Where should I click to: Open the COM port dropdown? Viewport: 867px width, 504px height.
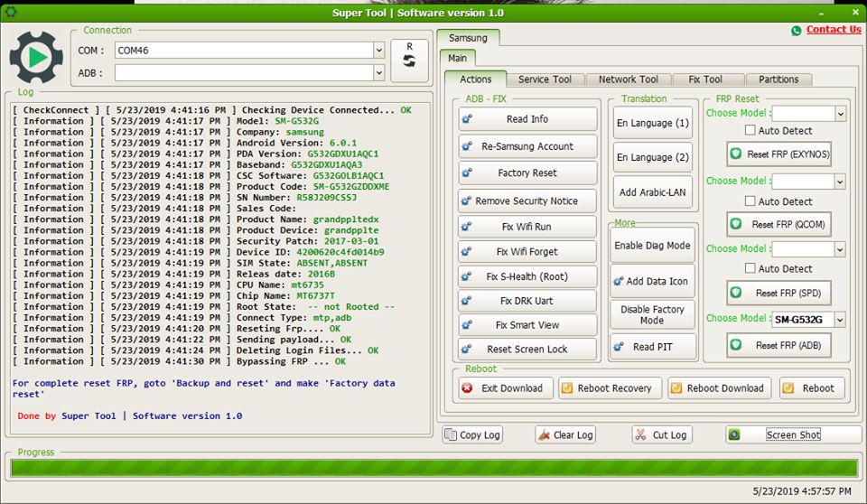(378, 51)
